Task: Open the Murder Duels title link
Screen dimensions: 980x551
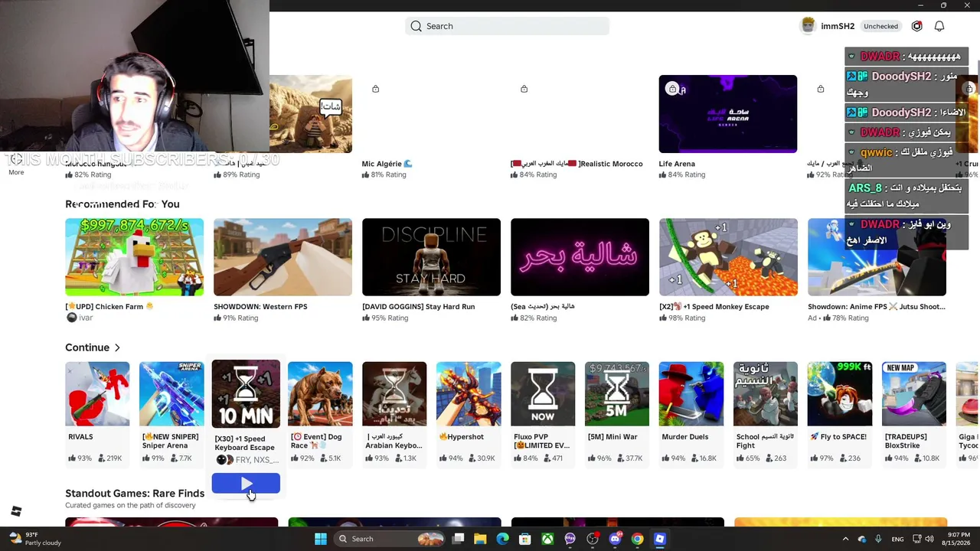Action: pos(684,437)
